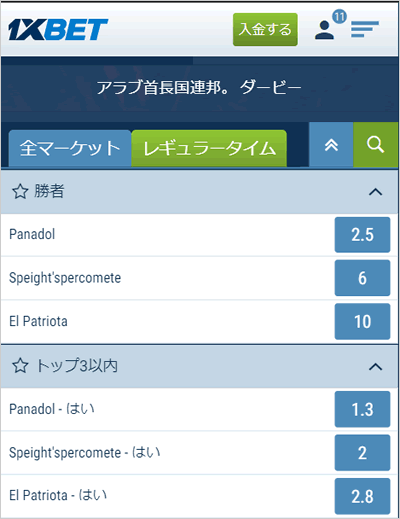Click the 1XBET logo
Image resolution: width=400 pixels, height=519 pixels.
point(58,30)
